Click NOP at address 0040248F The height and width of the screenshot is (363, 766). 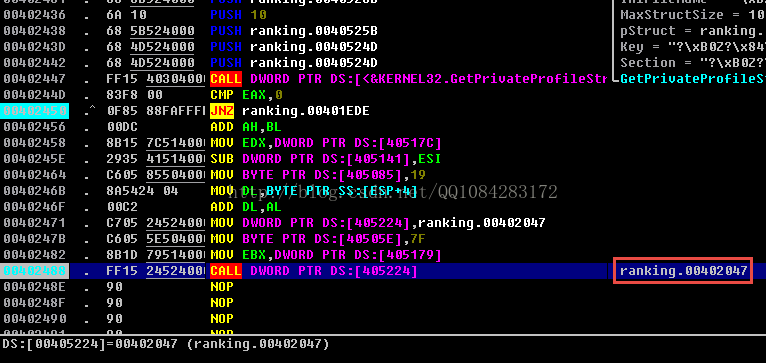pos(222,303)
